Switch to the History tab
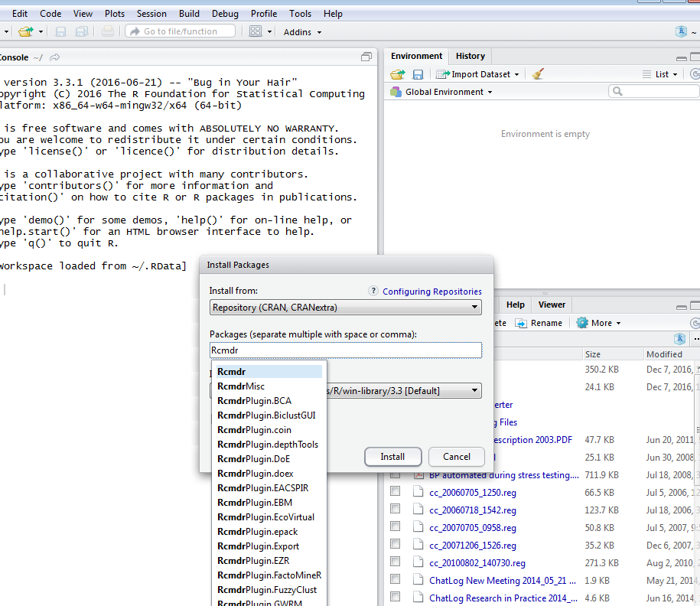The image size is (700, 606). (x=469, y=56)
